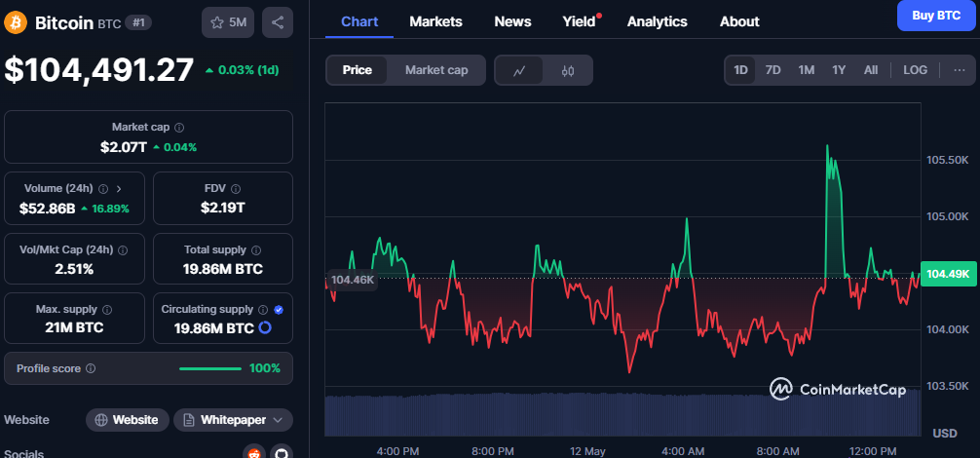Open the Website link button
Screen dimensions: 980x458
128,420
